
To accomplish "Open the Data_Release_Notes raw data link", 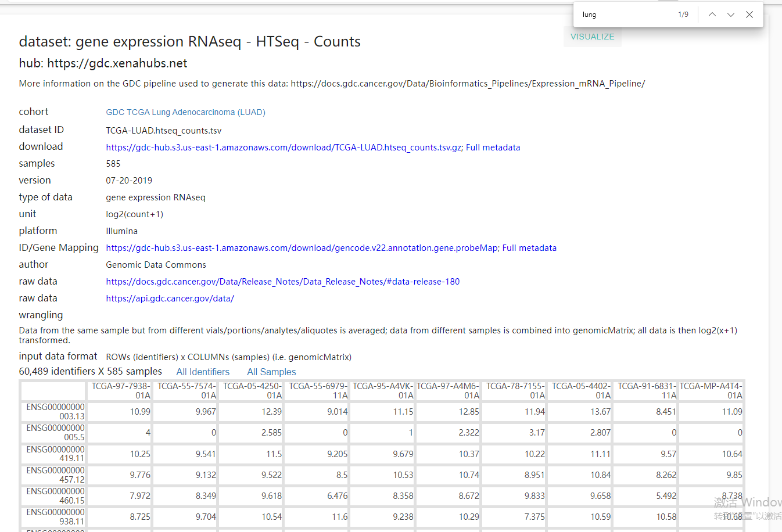I will (x=282, y=282).
